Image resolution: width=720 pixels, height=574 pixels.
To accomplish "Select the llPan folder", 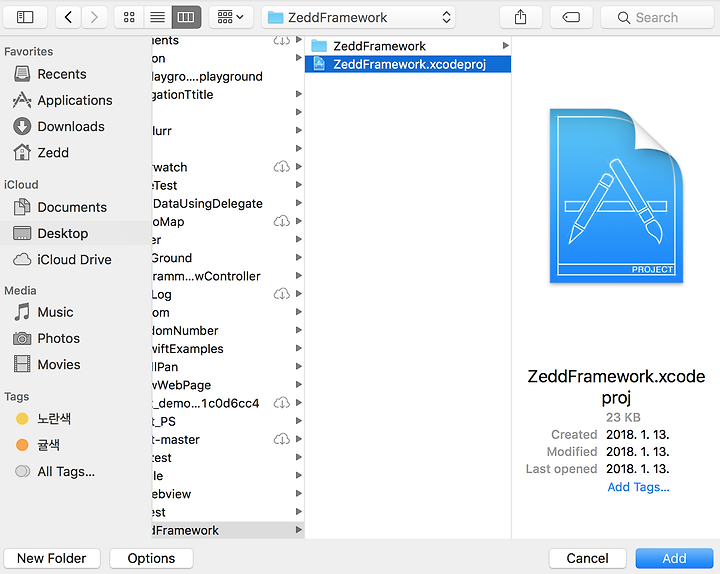I will click(228, 367).
